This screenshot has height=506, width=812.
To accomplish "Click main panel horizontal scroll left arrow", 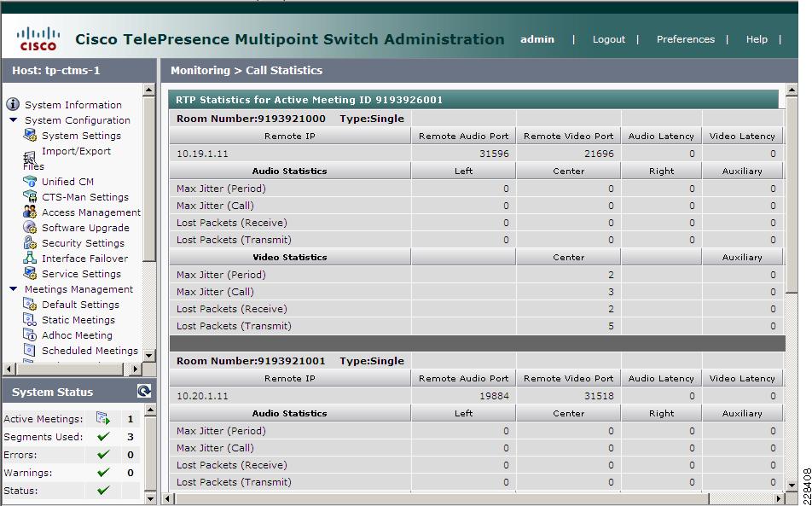I will pos(168,498).
